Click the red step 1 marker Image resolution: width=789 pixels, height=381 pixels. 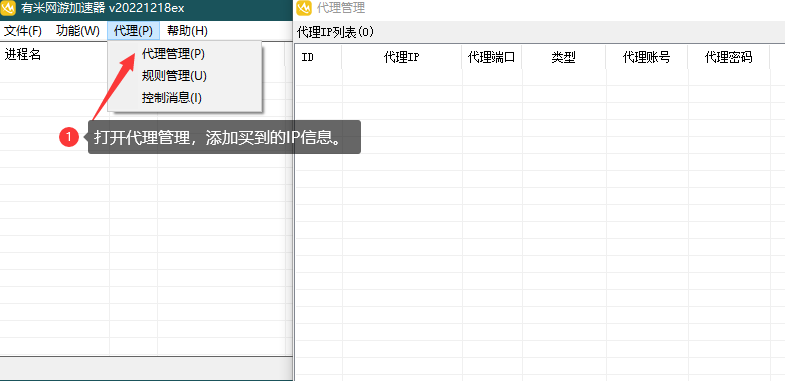tap(69, 137)
